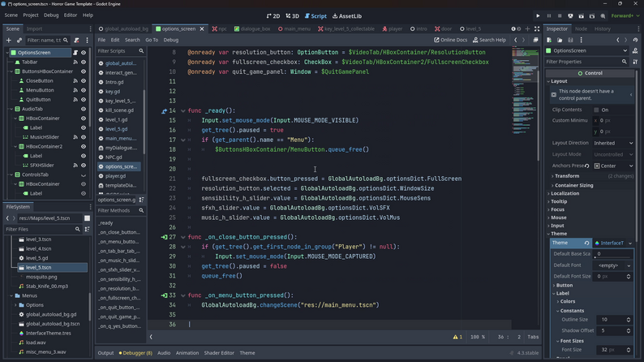This screenshot has height=362, width=644.
Task: Run the project with the play button
Action: (538, 15)
